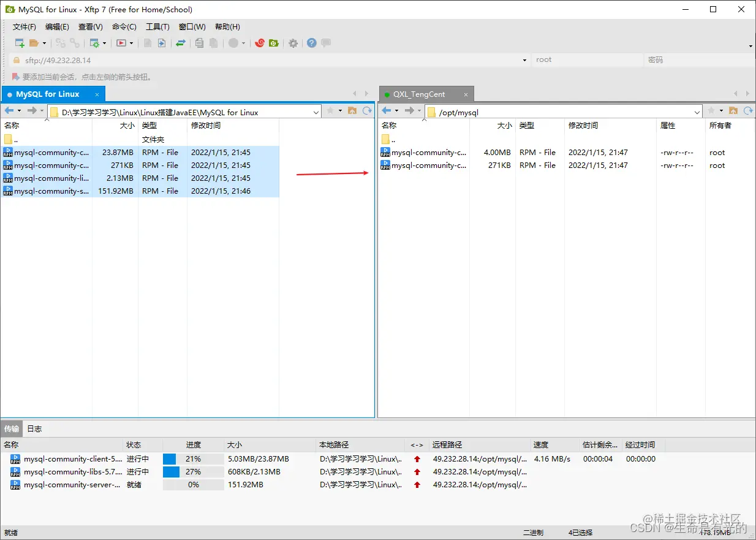Viewport: 756px width, 540px height.
Task: Open the host address history dropdown
Action: click(x=524, y=60)
